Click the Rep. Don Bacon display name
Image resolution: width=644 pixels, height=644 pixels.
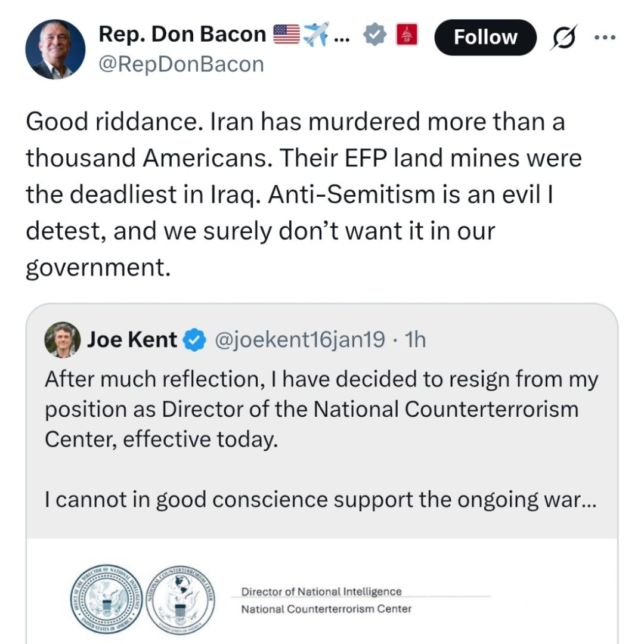pyautogui.click(x=182, y=35)
